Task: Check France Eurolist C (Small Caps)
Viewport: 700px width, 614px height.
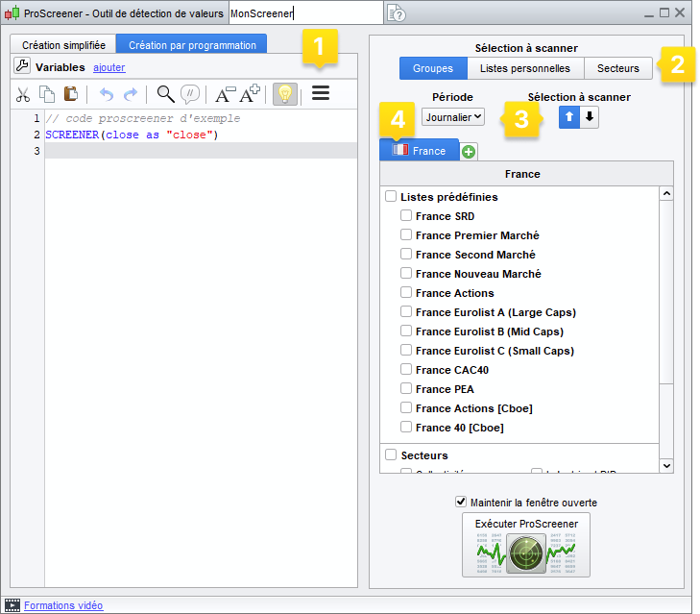Action: [x=406, y=350]
